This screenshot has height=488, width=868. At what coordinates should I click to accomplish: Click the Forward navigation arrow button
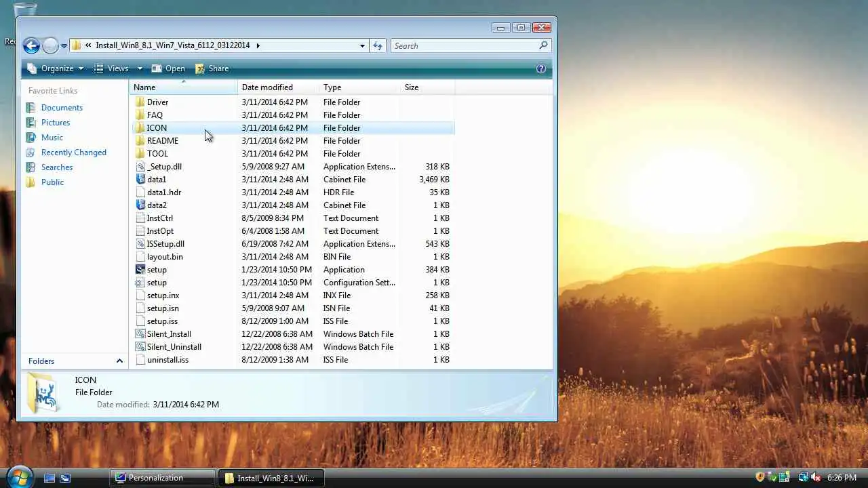coord(50,45)
